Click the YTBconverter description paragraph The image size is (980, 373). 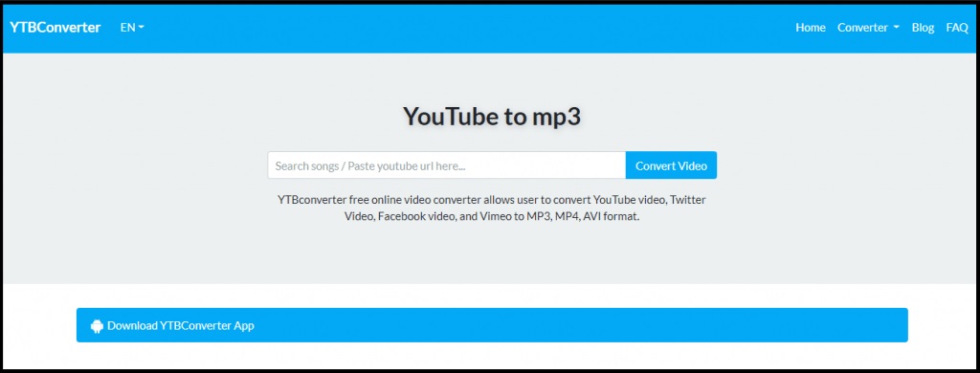click(492, 208)
